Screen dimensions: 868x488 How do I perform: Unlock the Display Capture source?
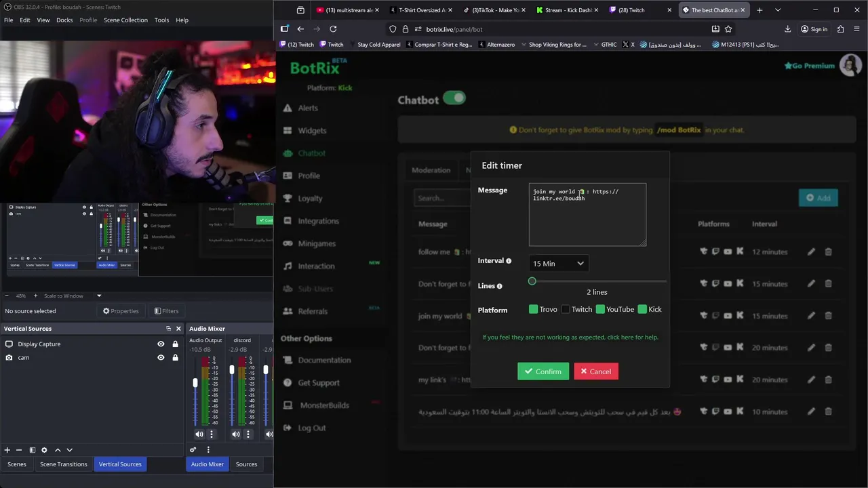click(x=175, y=344)
